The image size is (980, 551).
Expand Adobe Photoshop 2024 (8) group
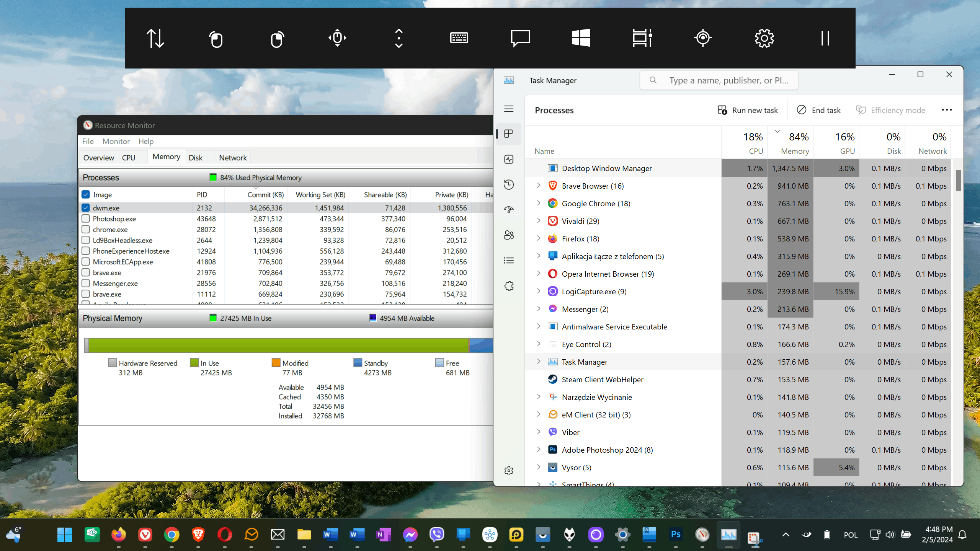[539, 450]
